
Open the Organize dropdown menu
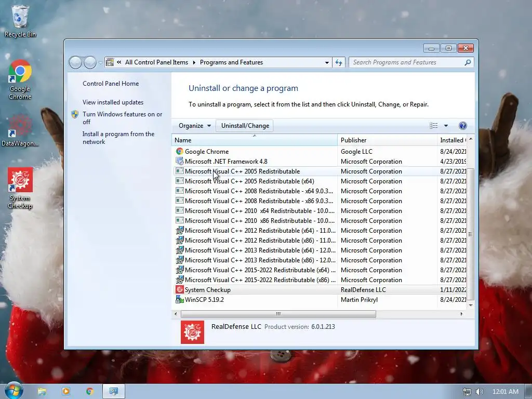click(195, 126)
